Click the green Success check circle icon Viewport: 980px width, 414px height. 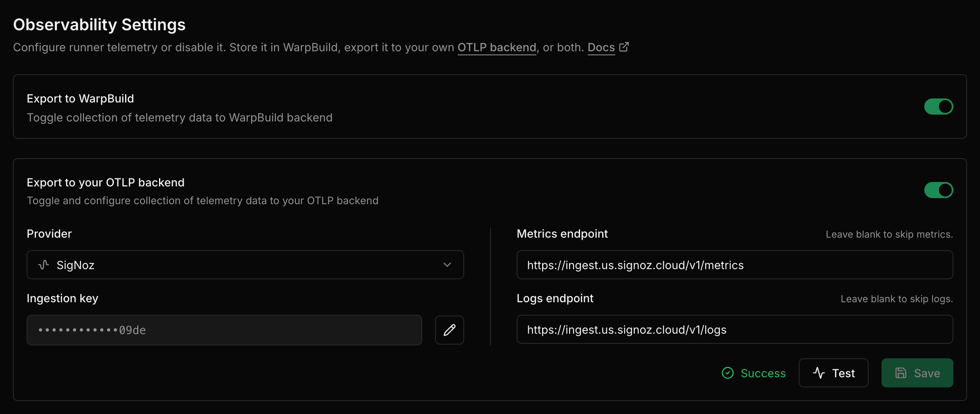click(727, 373)
